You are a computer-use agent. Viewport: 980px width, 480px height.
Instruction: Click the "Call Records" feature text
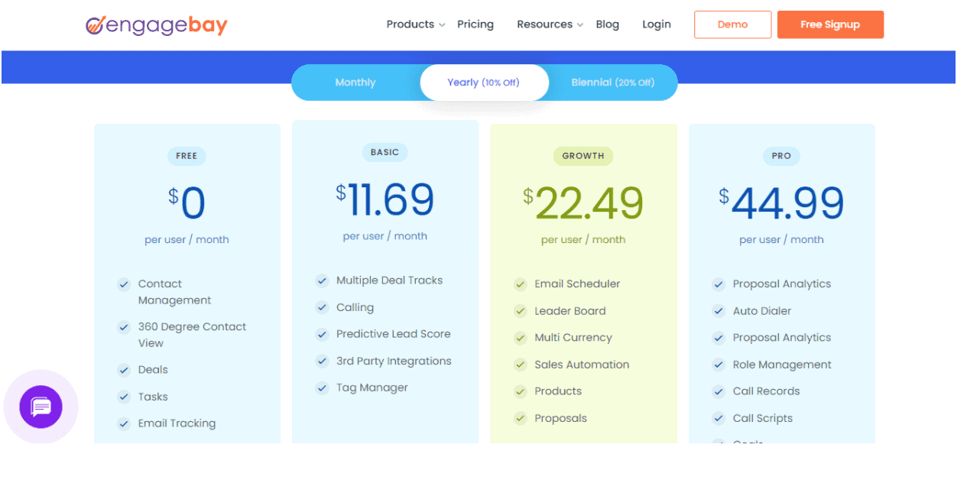[767, 391]
